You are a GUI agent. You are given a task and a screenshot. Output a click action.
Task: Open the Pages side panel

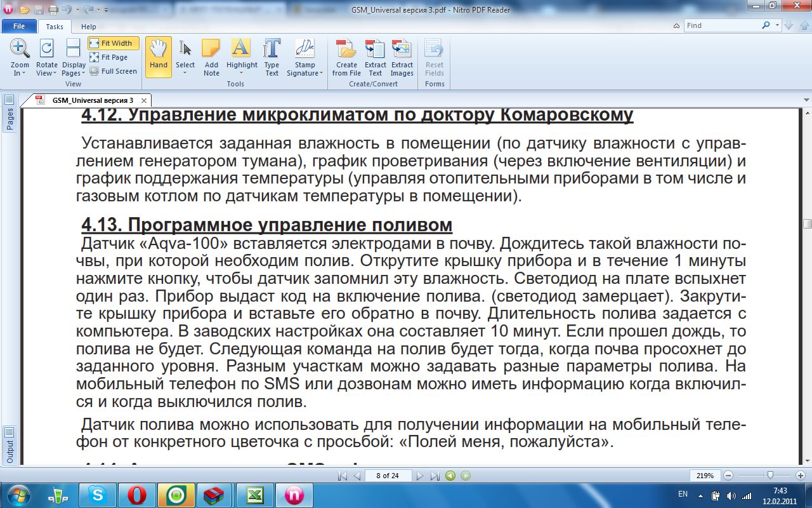point(10,113)
